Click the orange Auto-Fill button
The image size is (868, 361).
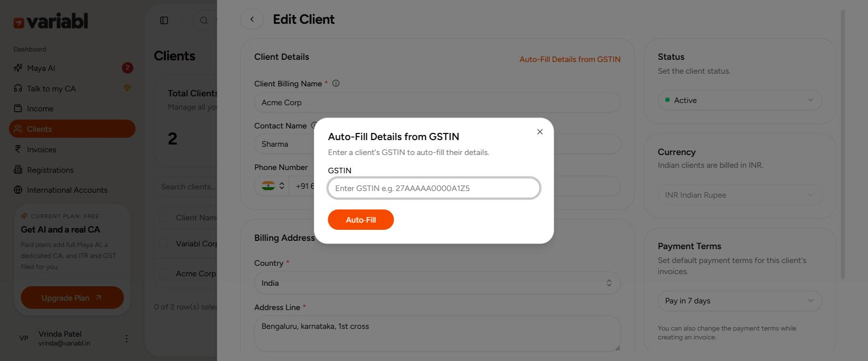[361, 220]
